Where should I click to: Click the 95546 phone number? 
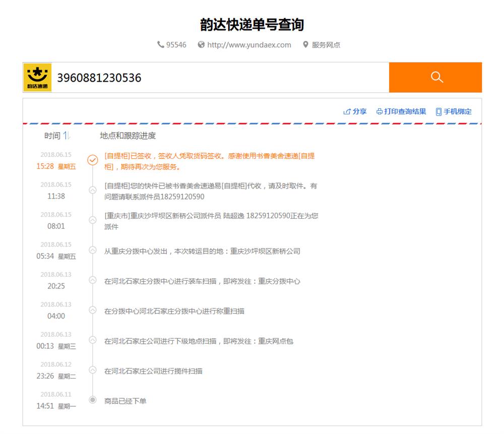(x=176, y=45)
